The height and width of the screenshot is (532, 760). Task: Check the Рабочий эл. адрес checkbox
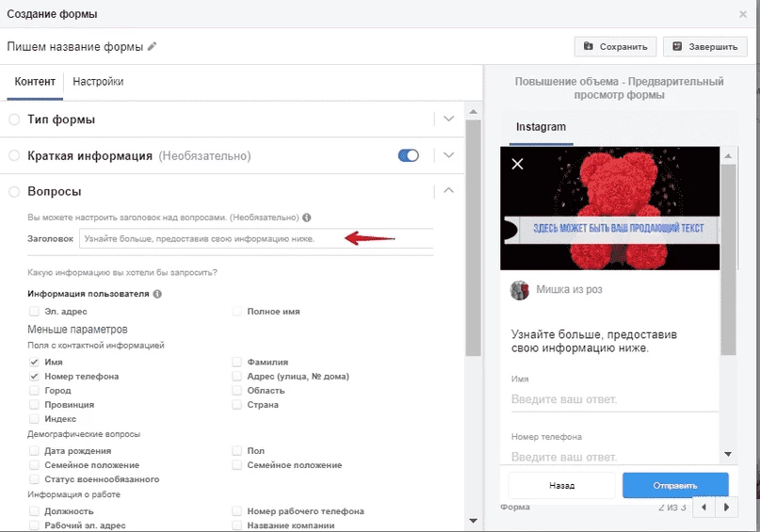(34, 524)
